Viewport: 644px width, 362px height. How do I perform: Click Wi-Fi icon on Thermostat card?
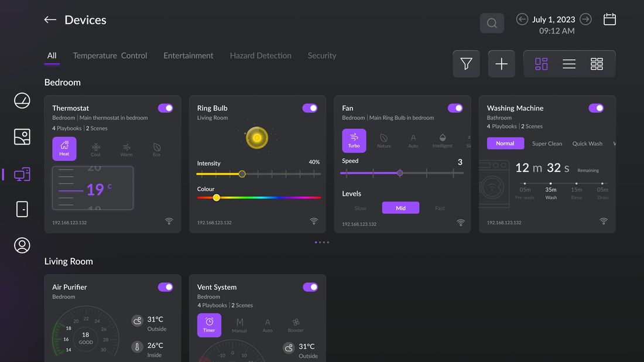coord(169,221)
